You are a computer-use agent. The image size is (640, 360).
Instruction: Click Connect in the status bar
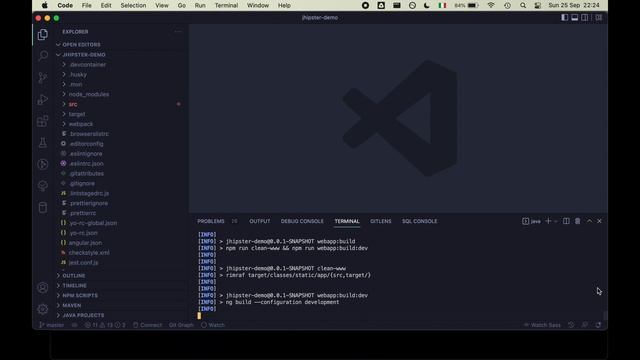147,325
